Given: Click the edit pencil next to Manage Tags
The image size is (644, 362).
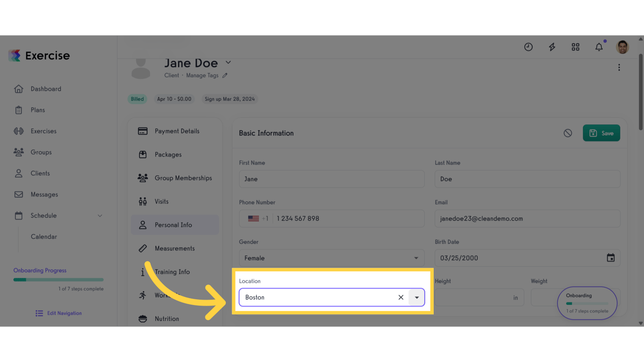Looking at the screenshot, I should pos(225,75).
